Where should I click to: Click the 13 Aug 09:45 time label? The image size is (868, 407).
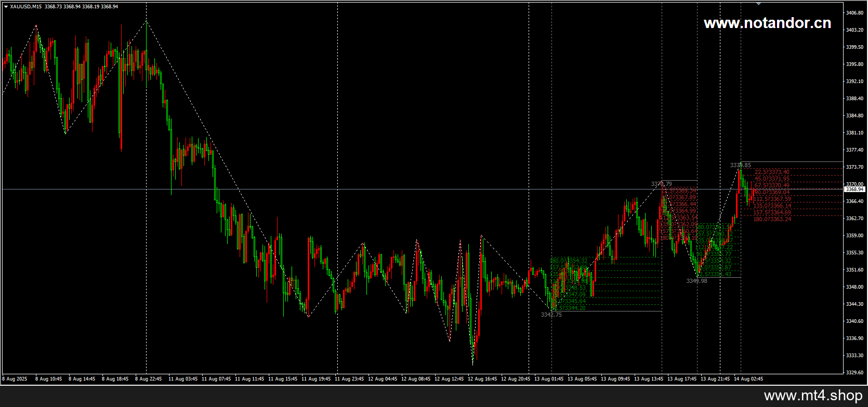pyautogui.click(x=615, y=379)
